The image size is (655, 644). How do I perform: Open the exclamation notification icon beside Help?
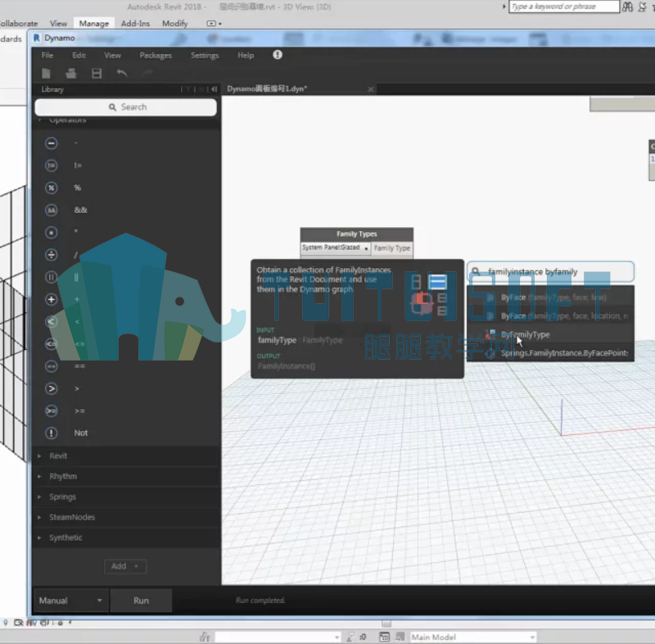(278, 55)
